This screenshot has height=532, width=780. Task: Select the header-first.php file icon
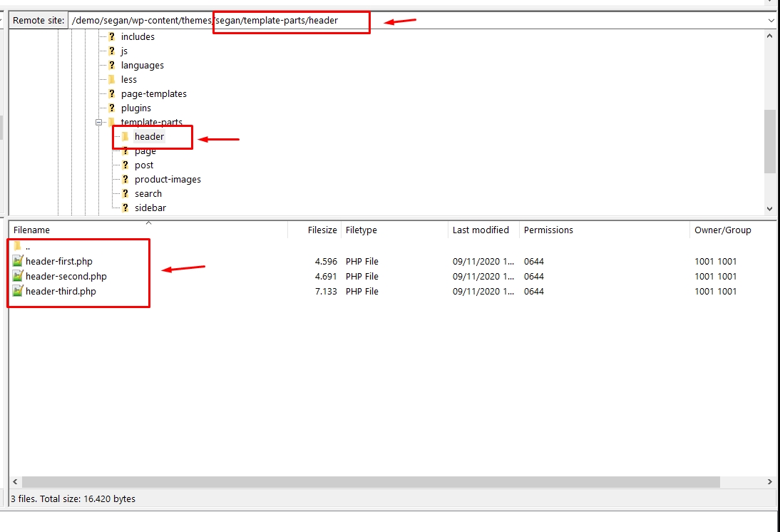[x=18, y=261]
